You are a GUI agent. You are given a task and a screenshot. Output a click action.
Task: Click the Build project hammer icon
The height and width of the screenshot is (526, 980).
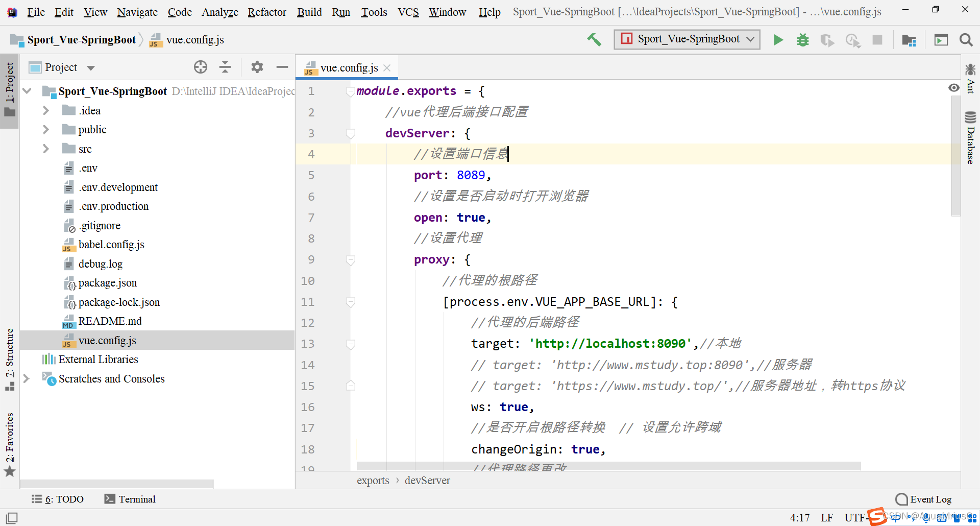click(594, 39)
